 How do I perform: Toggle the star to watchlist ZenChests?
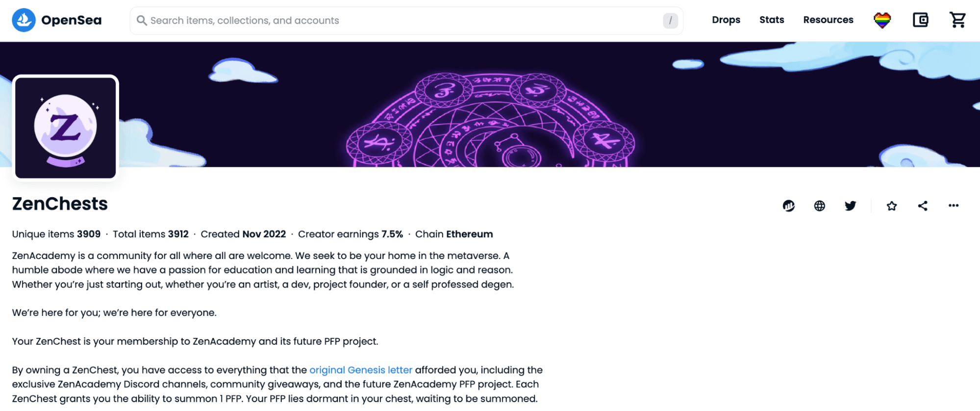pos(891,206)
